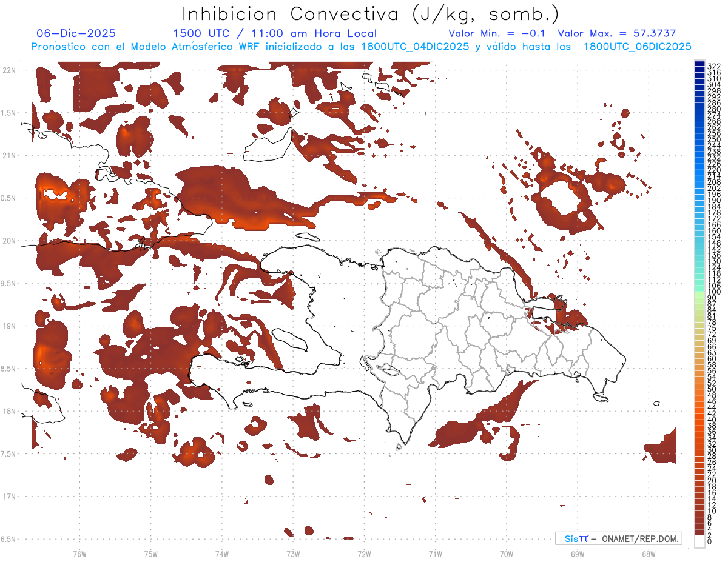
Task: Click the 68W longitude label
Action: click(x=649, y=553)
